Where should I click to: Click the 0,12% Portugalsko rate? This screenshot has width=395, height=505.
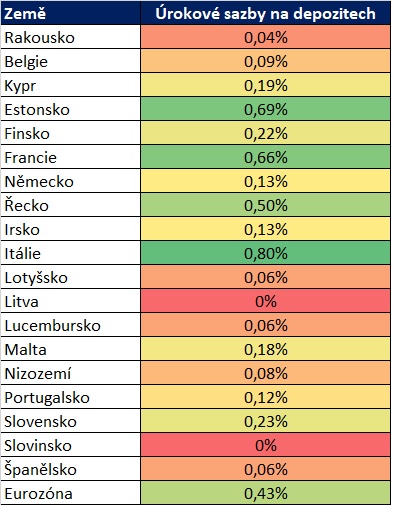pyautogui.click(x=265, y=397)
